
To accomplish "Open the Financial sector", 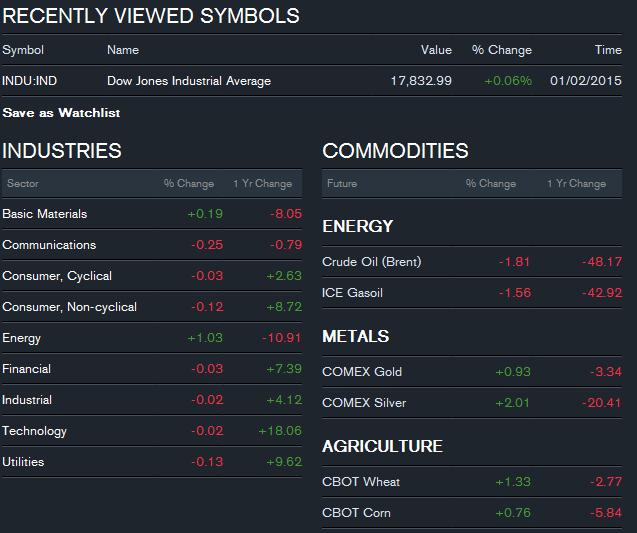I will (x=27, y=369).
